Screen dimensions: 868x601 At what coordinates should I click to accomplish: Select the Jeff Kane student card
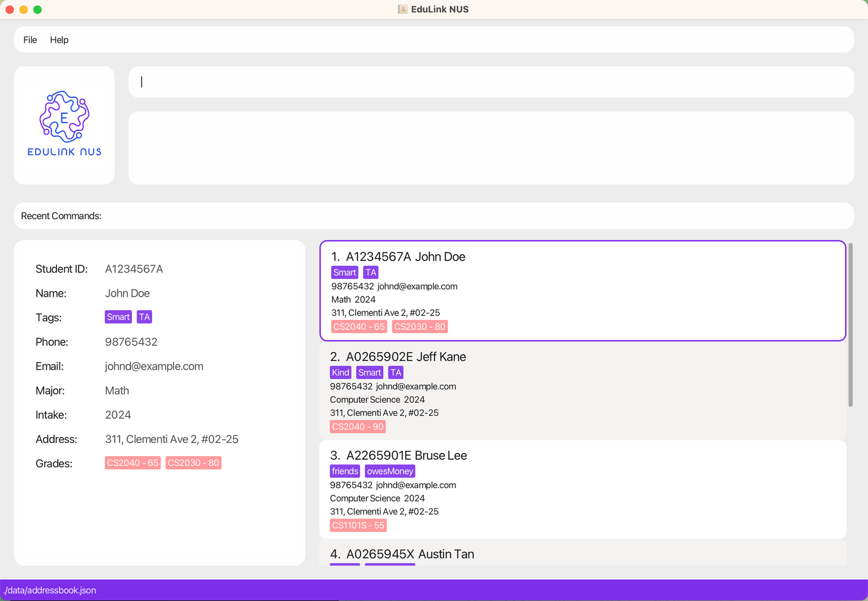click(583, 391)
